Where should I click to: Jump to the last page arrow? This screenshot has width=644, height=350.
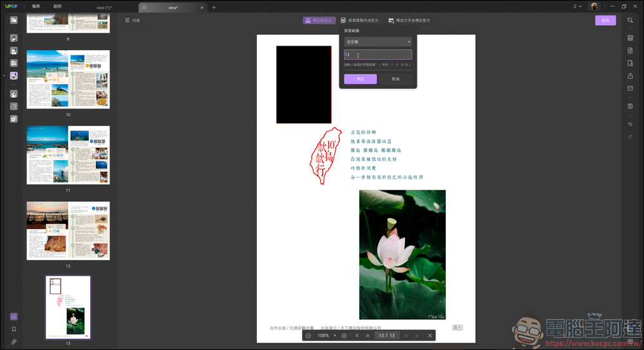click(x=417, y=336)
